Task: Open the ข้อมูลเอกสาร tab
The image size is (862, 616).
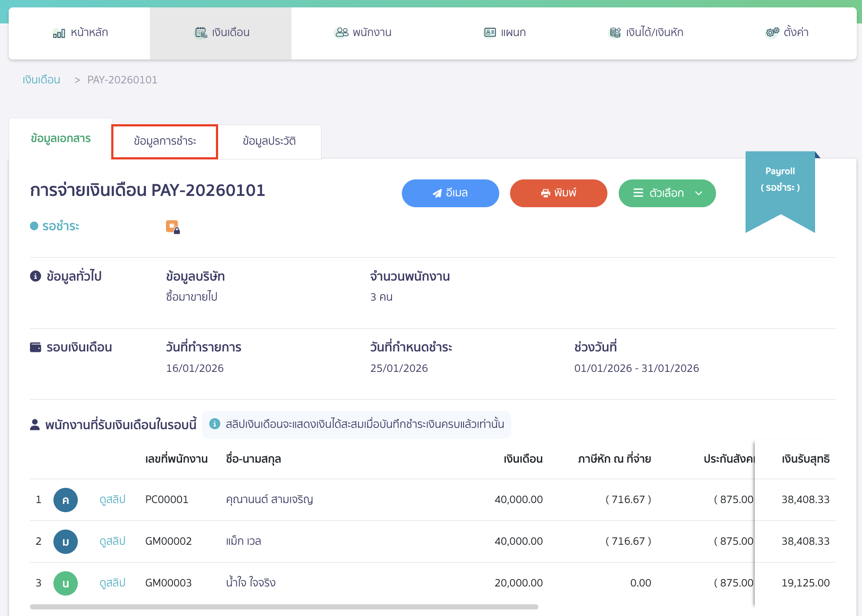Action: 61,139
